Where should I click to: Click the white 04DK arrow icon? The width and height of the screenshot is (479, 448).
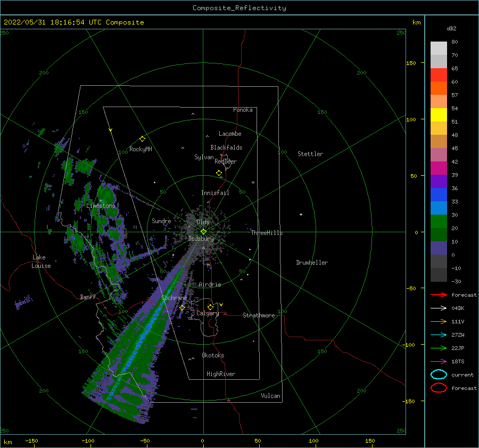[x=439, y=308]
